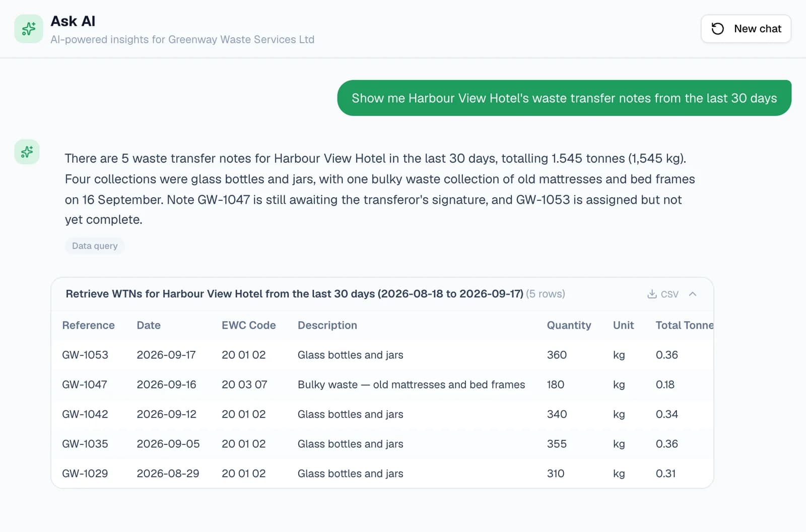Select reference GW-1035
The width and height of the screenshot is (806, 532).
click(x=85, y=444)
